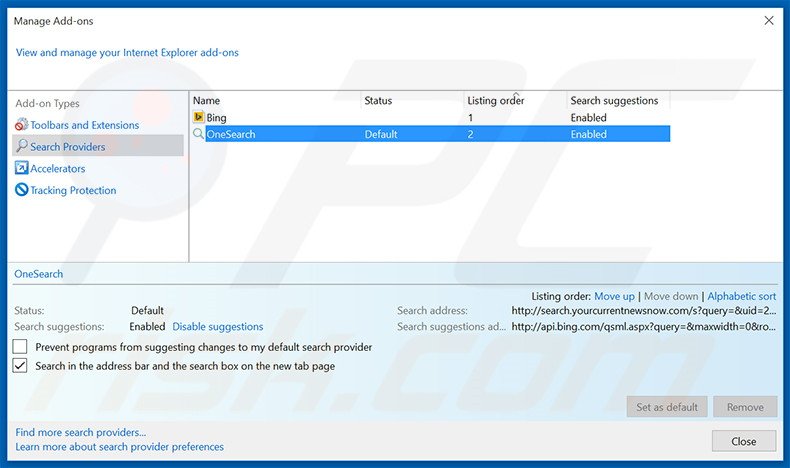
Task: Click the Bing provider icon
Action: pos(199,117)
